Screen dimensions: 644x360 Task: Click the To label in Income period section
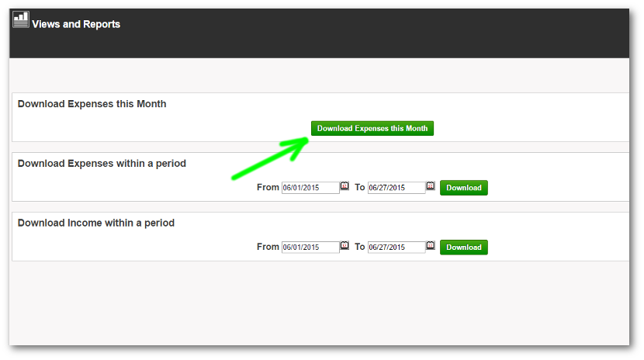pos(360,247)
